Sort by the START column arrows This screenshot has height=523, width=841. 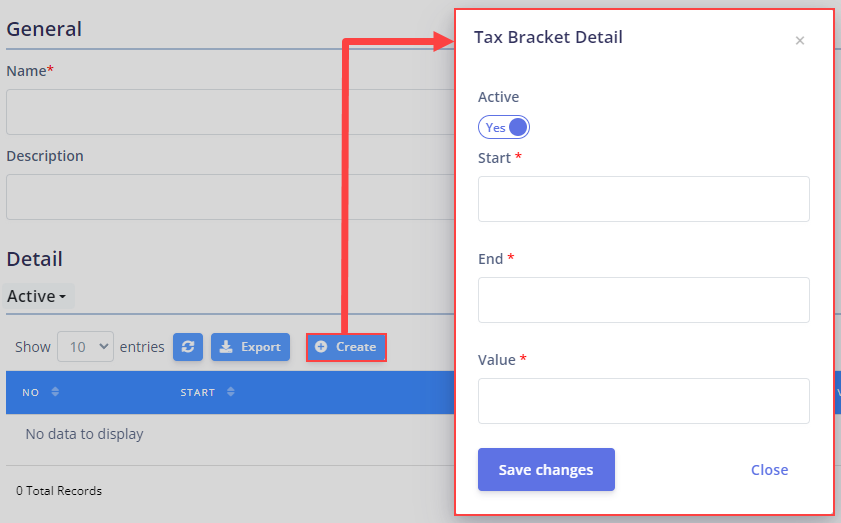231,392
